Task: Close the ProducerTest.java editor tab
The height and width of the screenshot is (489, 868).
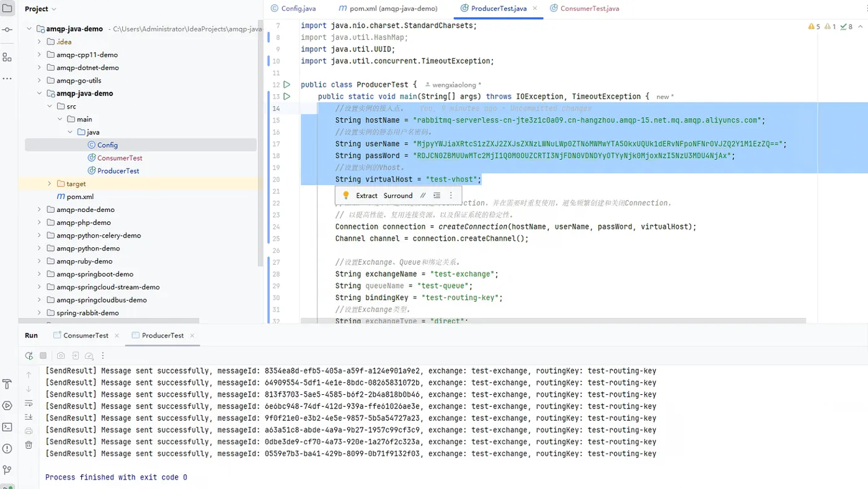Action: click(536, 9)
